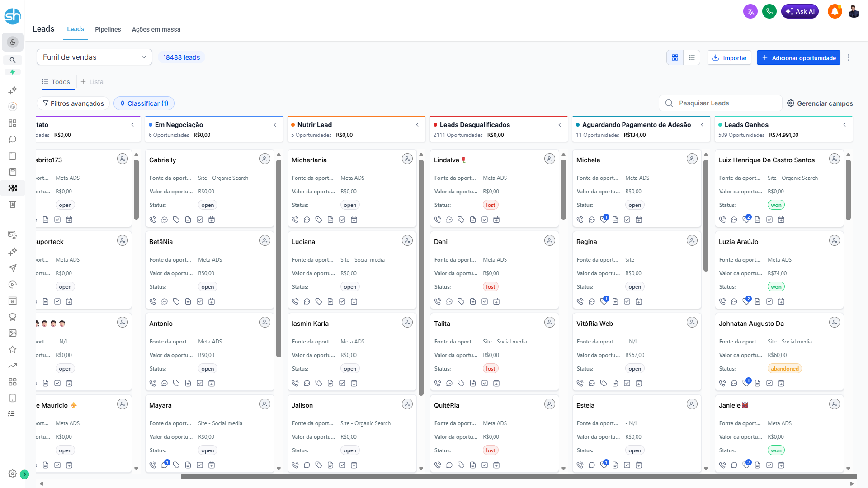This screenshot has width=868, height=488.
Task: Open the star reputation icon in sidebar
Action: (13, 349)
